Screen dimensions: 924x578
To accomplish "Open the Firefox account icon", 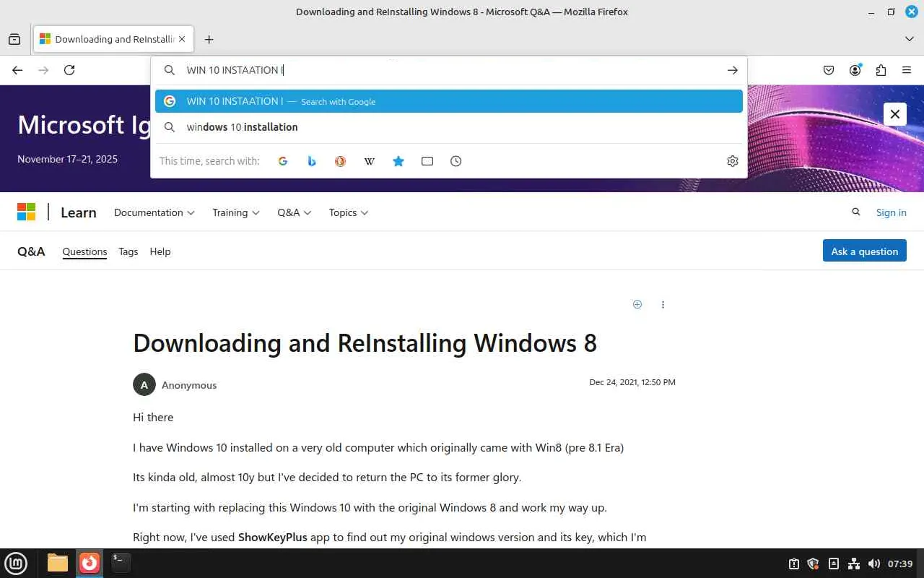I will (x=855, y=70).
